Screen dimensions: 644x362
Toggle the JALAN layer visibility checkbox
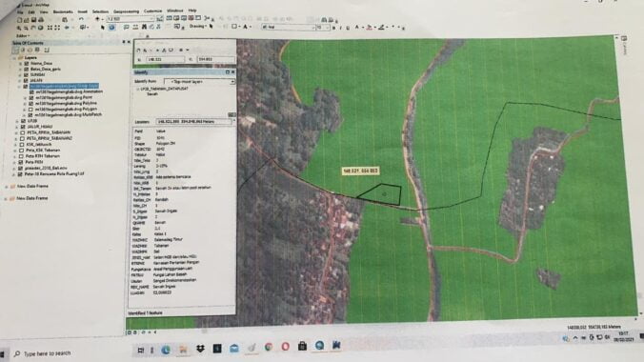click(x=27, y=80)
